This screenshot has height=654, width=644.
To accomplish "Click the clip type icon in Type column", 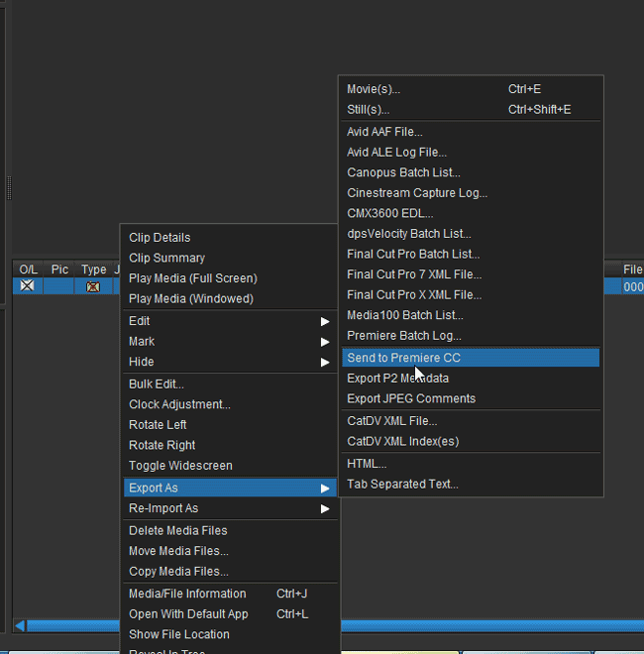I will [93, 286].
